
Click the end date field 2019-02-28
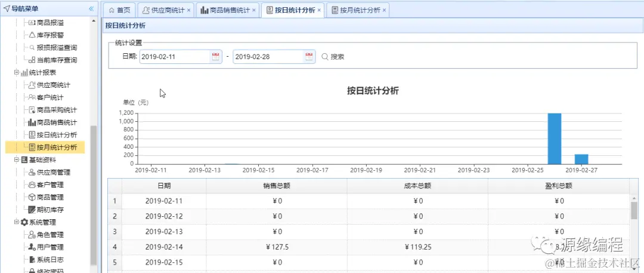[268, 57]
